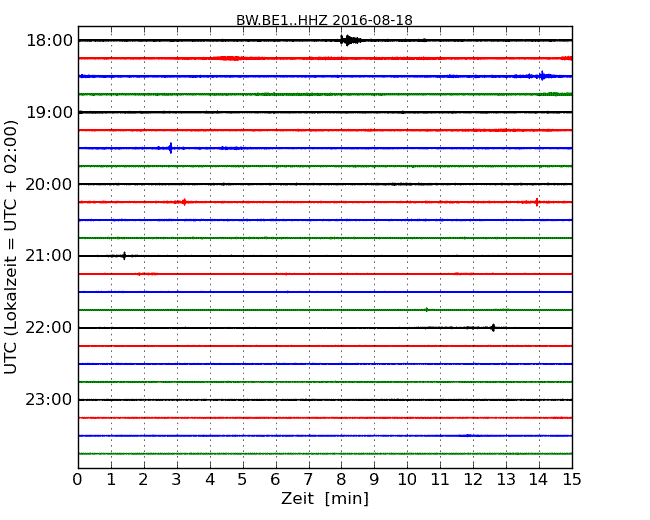Viewport: 650px width, 520px height.
Task: Click the 18:00 time axis label
Action: (x=49, y=41)
